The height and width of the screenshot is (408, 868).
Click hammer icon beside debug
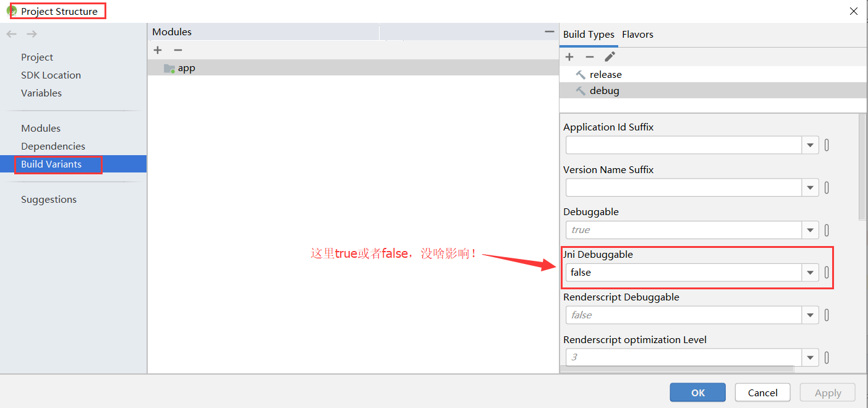581,90
